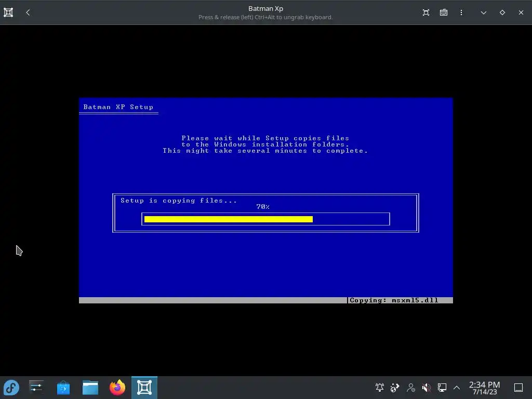Image resolution: width=532 pixels, height=399 pixels.
Task: Open the Fedora application launcher
Action: point(11,388)
